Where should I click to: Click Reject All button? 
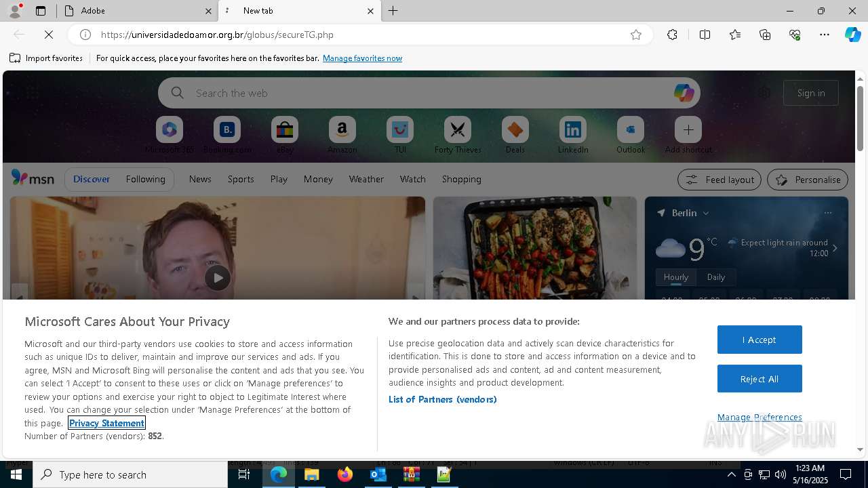point(759,379)
